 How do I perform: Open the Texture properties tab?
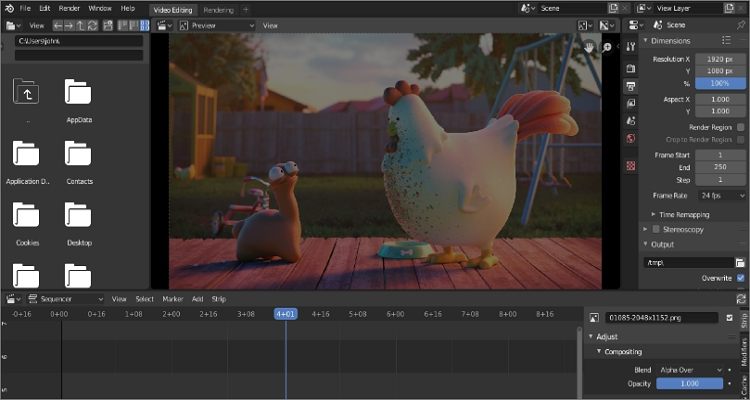click(x=631, y=166)
